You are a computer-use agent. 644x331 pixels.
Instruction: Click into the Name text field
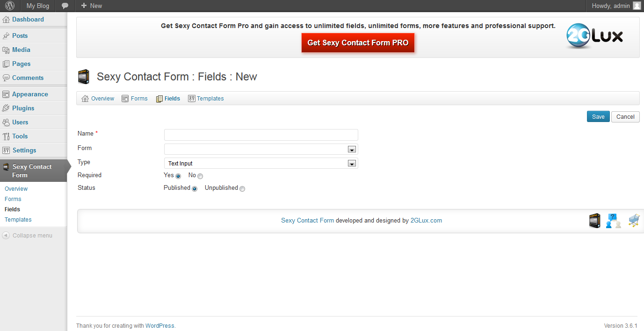[x=261, y=135]
